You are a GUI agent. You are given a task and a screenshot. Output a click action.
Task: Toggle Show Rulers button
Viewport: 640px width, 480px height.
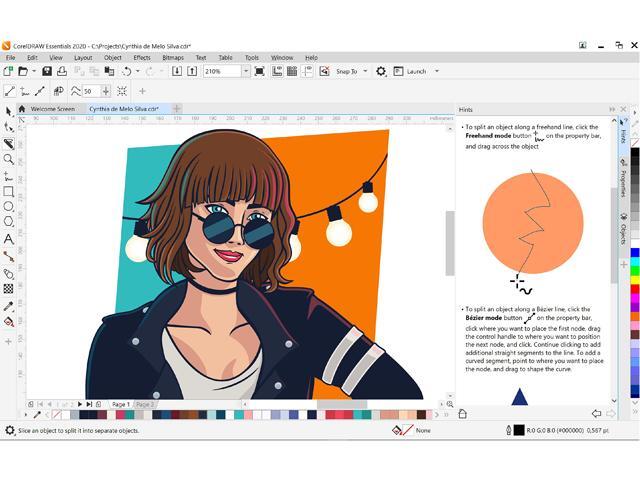click(277, 71)
